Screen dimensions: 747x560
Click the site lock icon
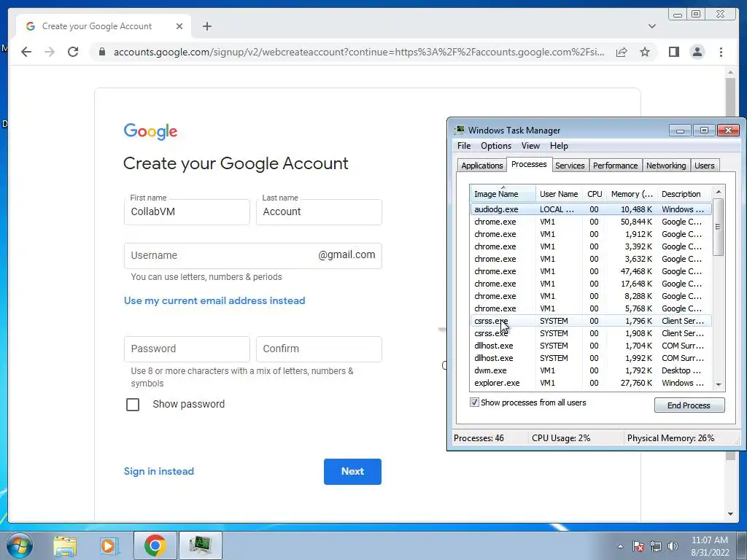pyautogui.click(x=102, y=52)
